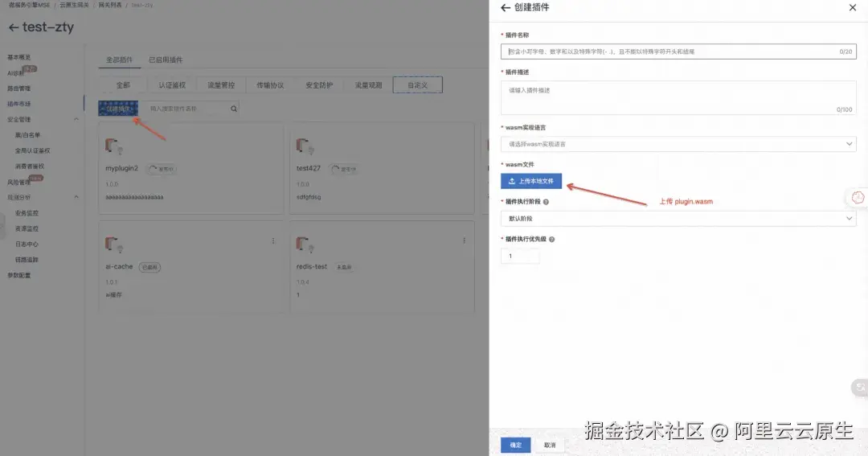
Task: Open 风险管理 in the sidebar
Action: pos(18,183)
